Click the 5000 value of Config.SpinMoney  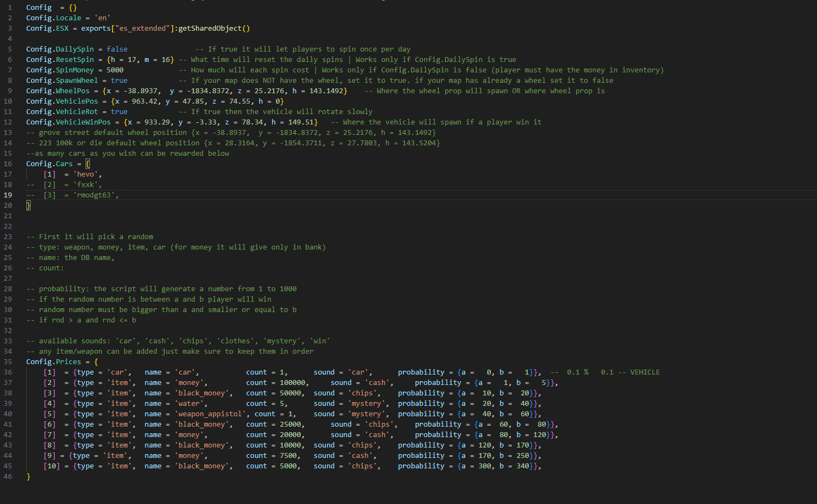pos(115,70)
